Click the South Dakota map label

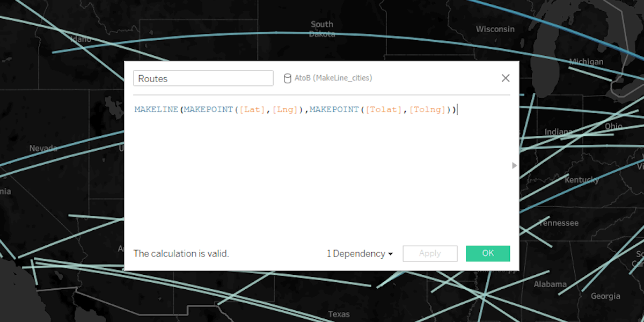[x=322, y=29]
